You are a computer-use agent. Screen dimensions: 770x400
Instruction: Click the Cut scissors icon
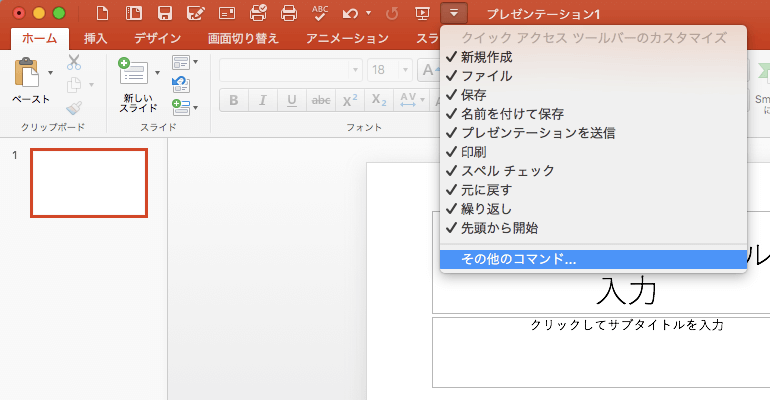(x=74, y=62)
